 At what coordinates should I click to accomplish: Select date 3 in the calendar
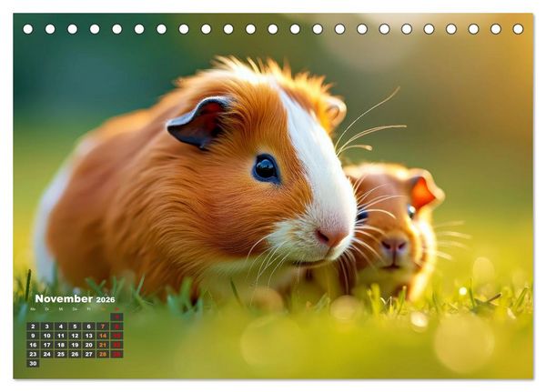coord(47,327)
